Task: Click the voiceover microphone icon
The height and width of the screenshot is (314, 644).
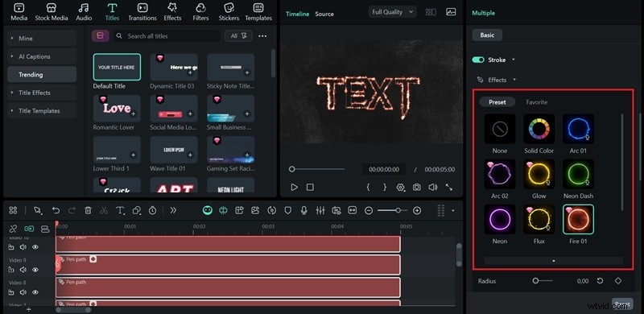Action: (304, 210)
